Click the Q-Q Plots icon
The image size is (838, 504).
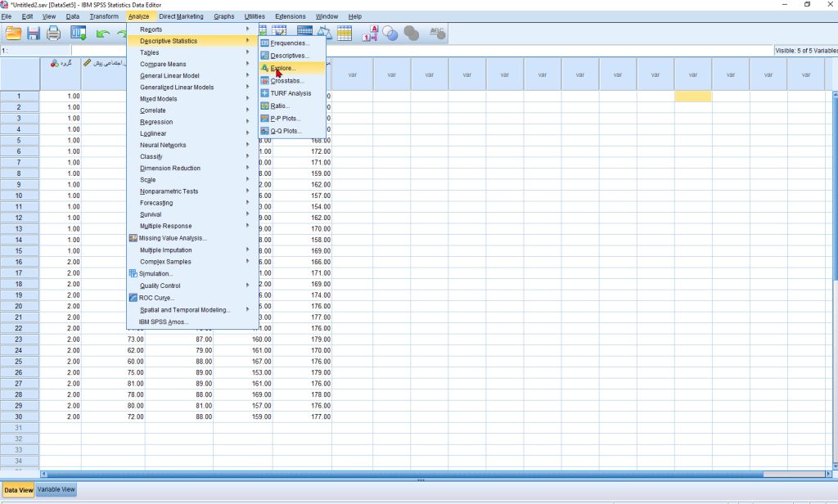(x=264, y=131)
